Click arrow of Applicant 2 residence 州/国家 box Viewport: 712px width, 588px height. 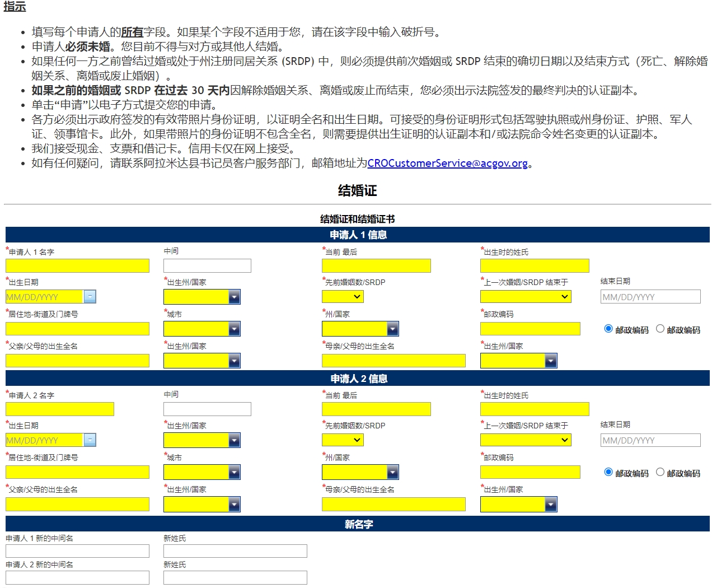tap(393, 472)
